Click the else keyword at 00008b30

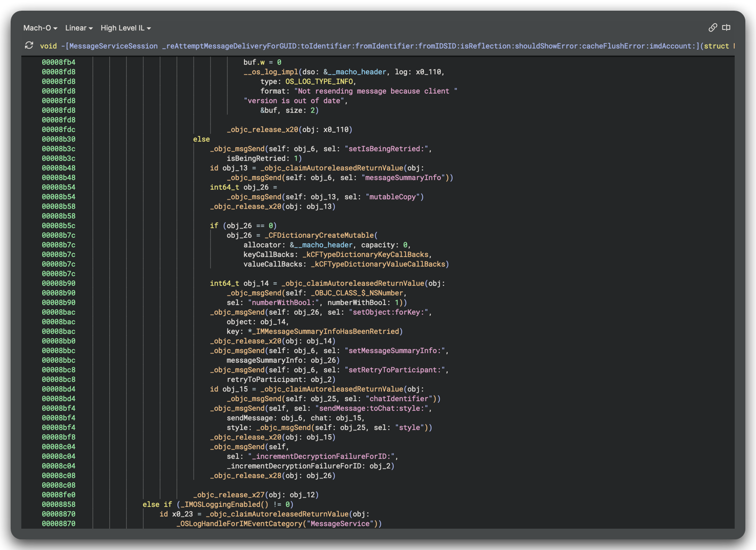pyautogui.click(x=202, y=139)
